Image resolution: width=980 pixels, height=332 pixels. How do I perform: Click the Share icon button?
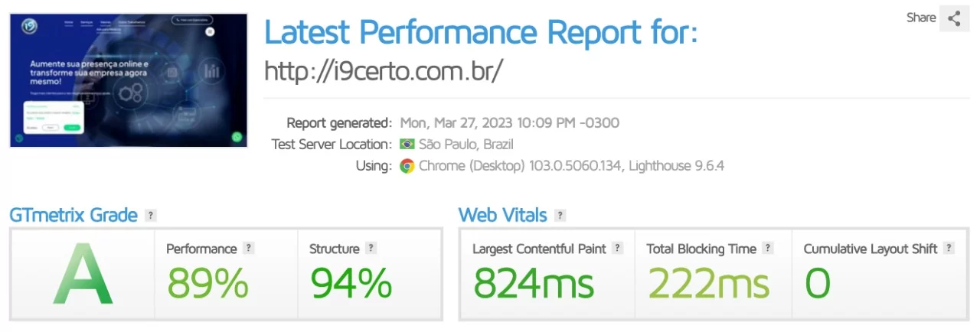coord(954,19)
